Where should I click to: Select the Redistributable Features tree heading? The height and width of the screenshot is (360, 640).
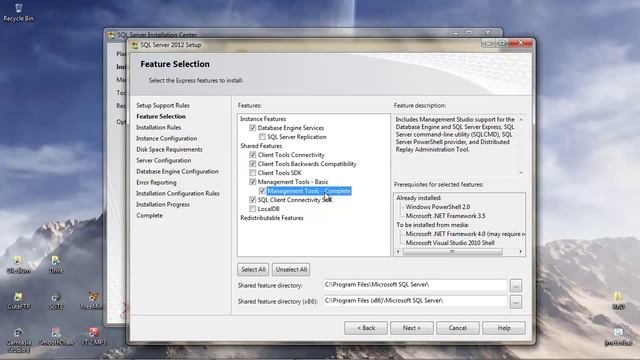[272, 218]
